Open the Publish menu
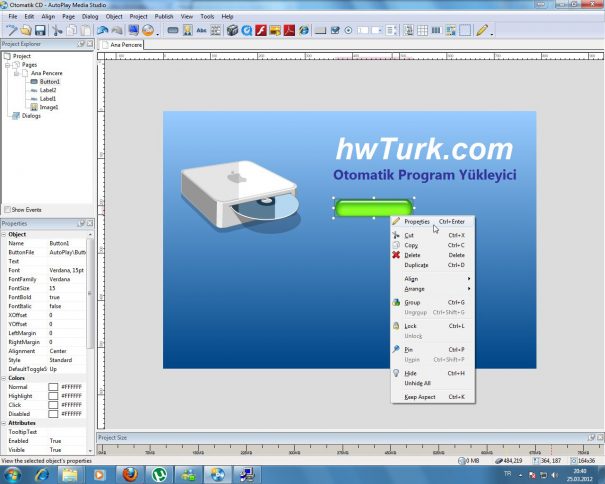Screen dimensions: 605x484 pos(164,17)
